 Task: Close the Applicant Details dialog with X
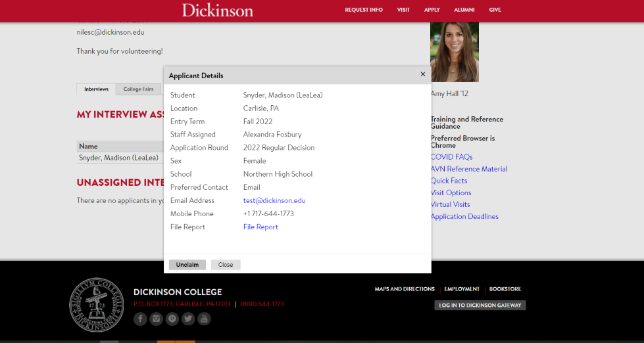422,74
